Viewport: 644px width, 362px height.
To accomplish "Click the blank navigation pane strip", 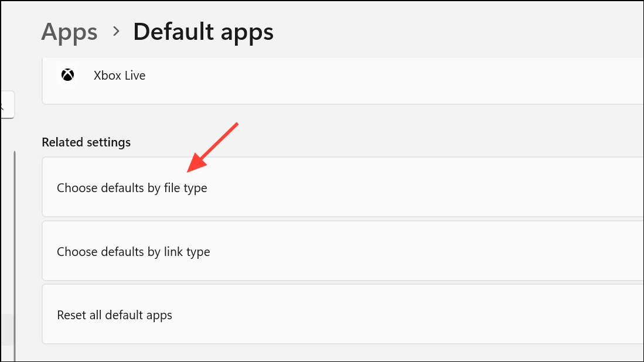I will [6, 234].
